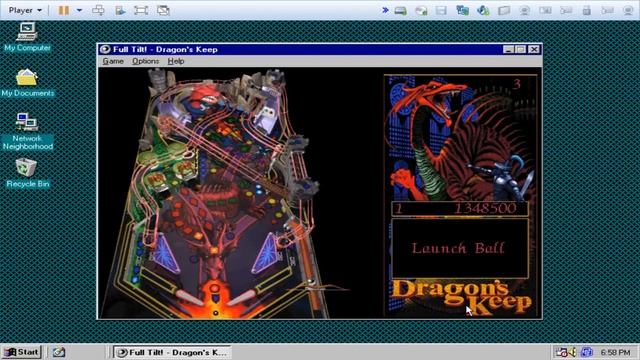Minimize the Full Tilt window
Image resolution: width=640 pixels, height=360 pixels.
pyautogui.click(x=508, y=49)
